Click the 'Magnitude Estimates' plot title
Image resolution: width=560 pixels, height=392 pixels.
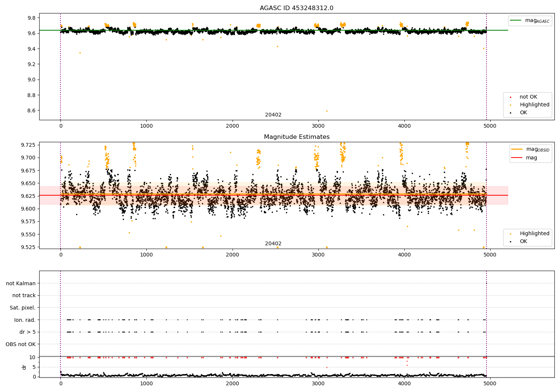(296, 137)
